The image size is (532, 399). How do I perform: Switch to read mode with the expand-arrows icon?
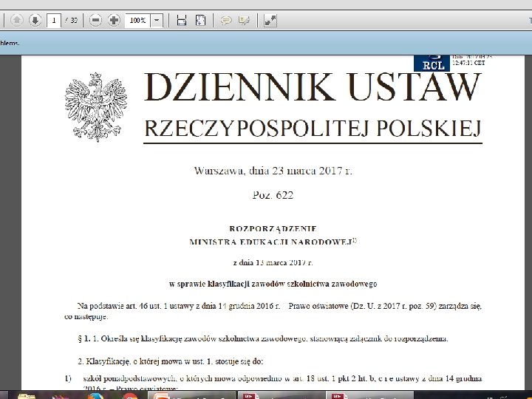coord(270,21)
